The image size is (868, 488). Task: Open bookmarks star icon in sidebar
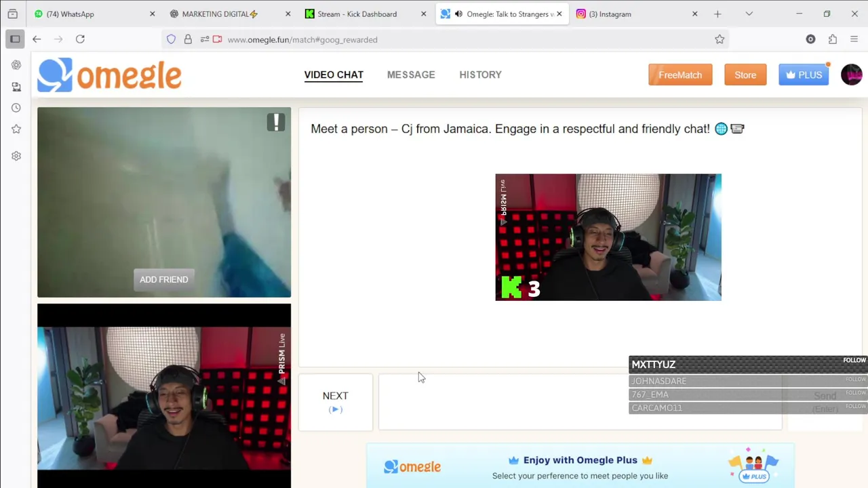(16, 129)
